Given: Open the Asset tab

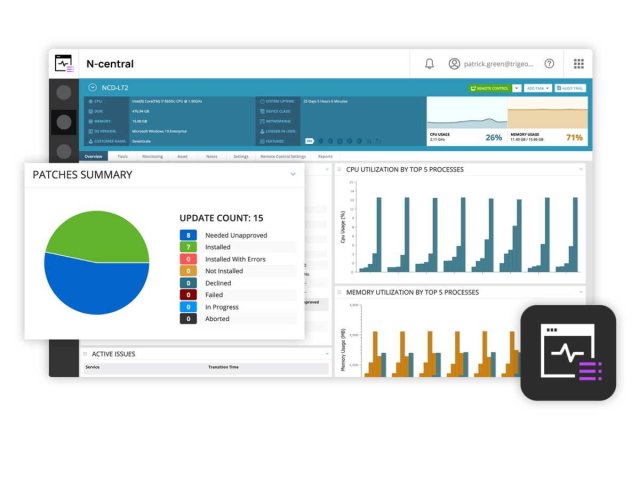Looking at the screenshot, I should [x=182, y=156].
